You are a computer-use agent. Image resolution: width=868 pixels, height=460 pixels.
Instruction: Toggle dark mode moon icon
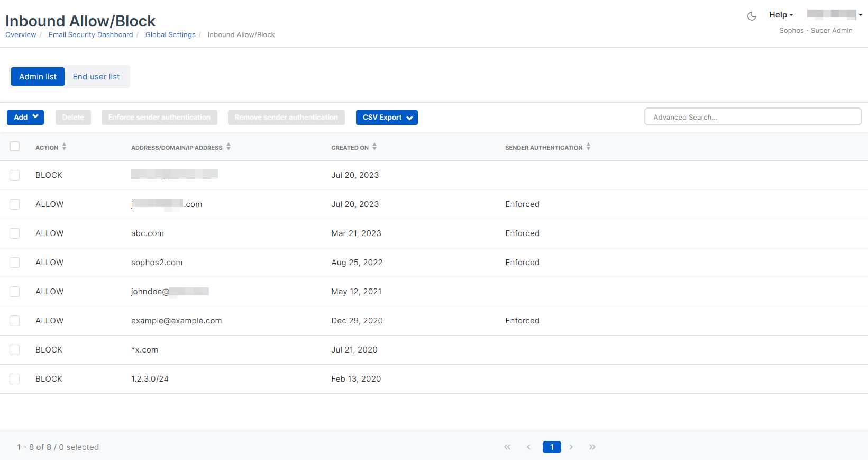point(751,16)
